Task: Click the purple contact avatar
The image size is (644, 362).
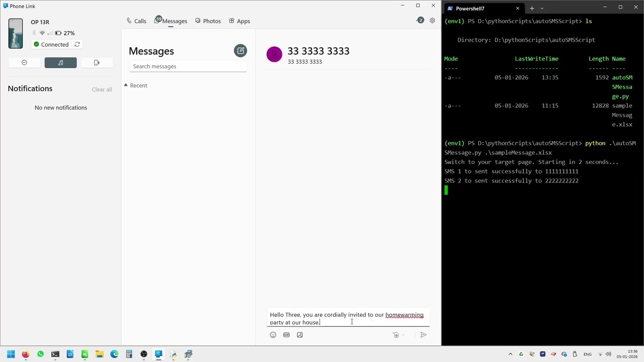Action: [x=274, y=54]
